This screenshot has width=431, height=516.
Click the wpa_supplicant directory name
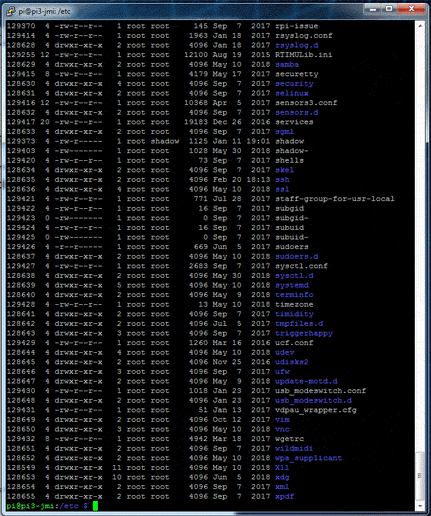[x=308, y=458]
